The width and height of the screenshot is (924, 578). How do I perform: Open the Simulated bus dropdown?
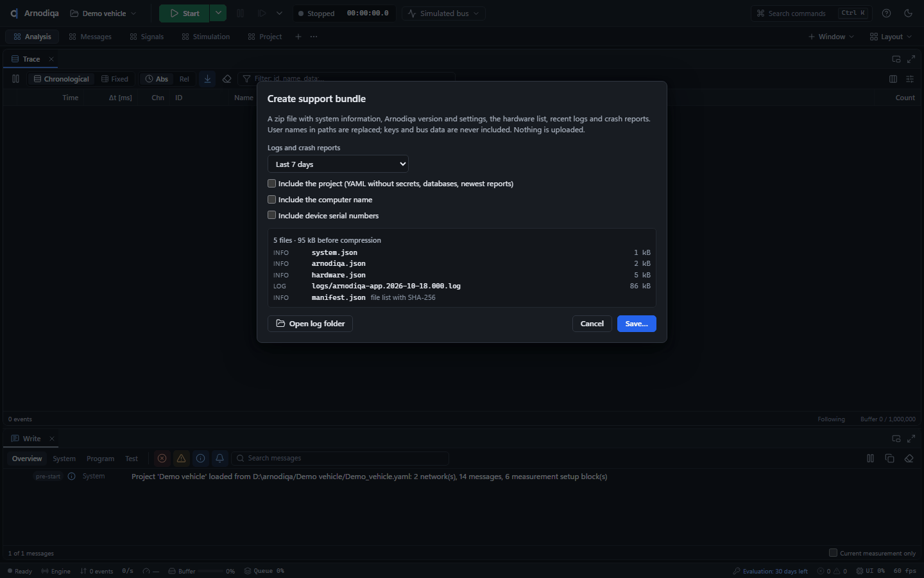(444, 13)
